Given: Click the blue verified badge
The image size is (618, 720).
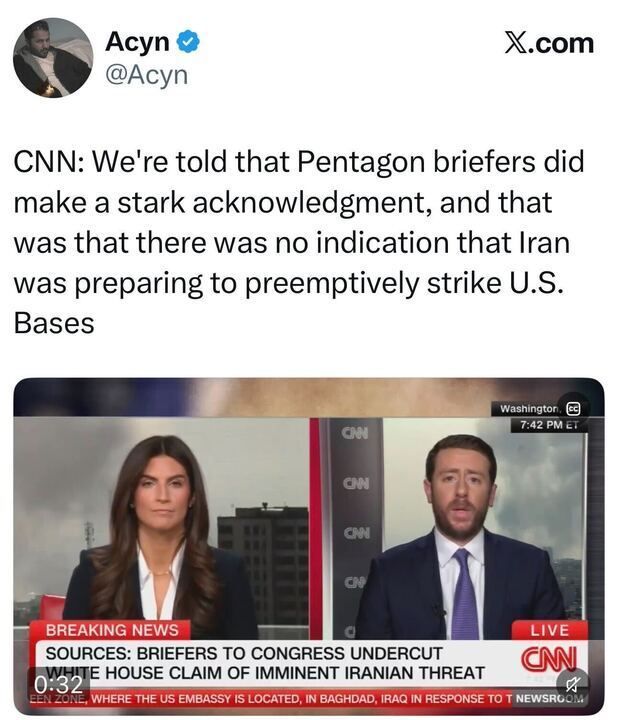Looking at the screenshot, I should tap(188, 42).
